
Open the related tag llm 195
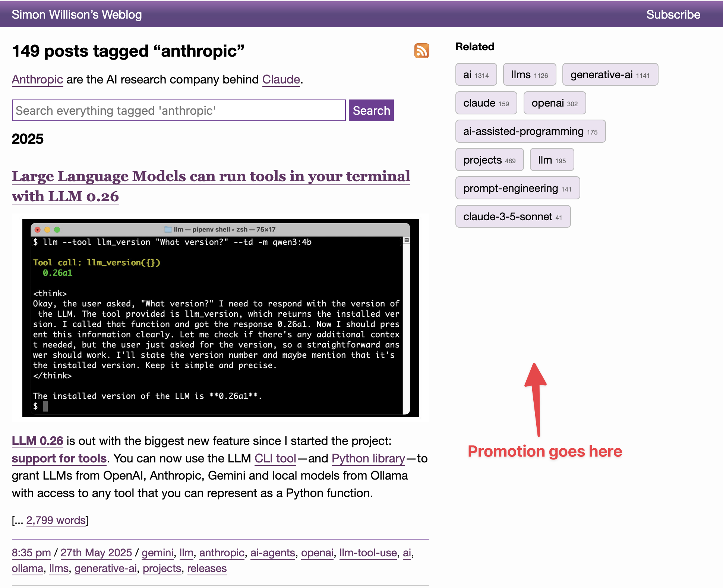(x=552, y=160)
